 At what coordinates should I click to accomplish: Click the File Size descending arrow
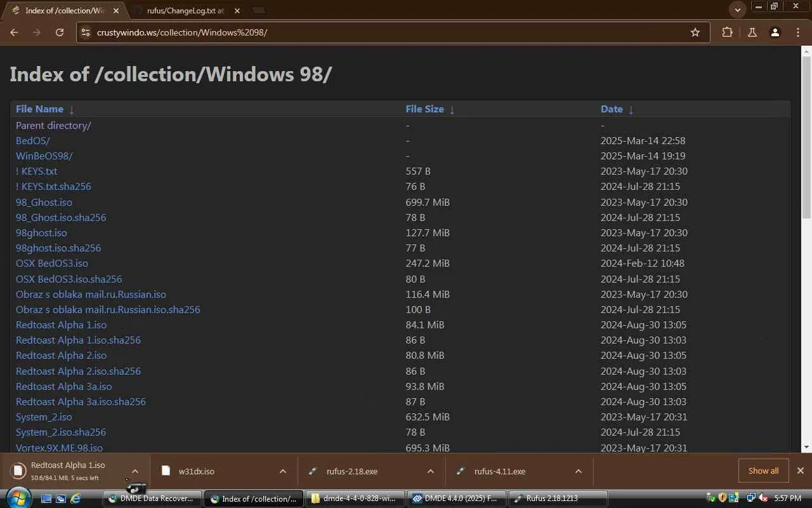click(x=452, y=110)
